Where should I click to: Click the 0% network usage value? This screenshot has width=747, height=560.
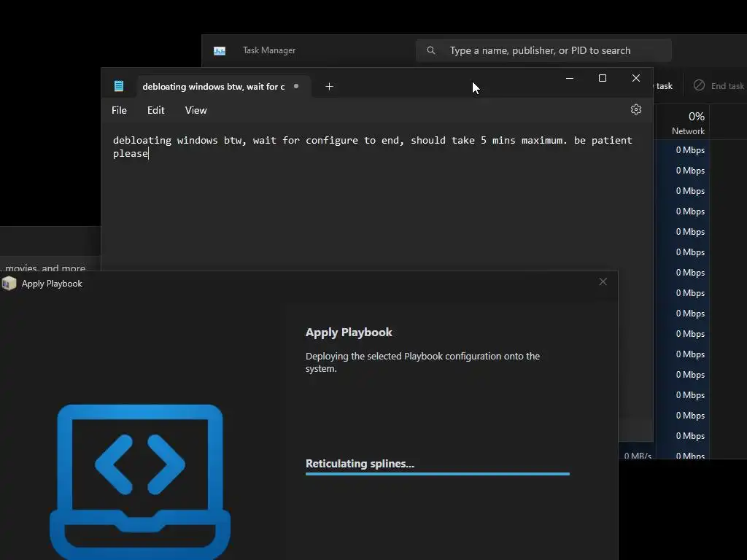click(x=697, y=117)
